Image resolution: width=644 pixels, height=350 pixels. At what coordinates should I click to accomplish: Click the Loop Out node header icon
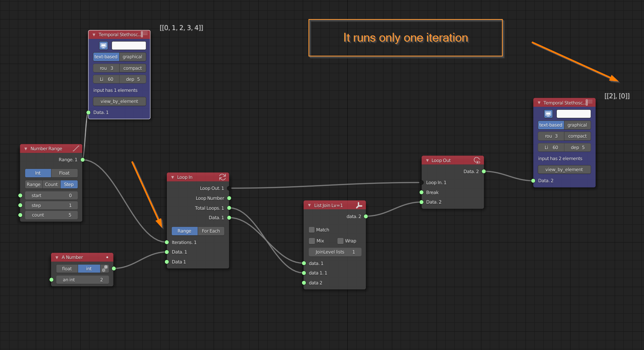click(477, 161)
